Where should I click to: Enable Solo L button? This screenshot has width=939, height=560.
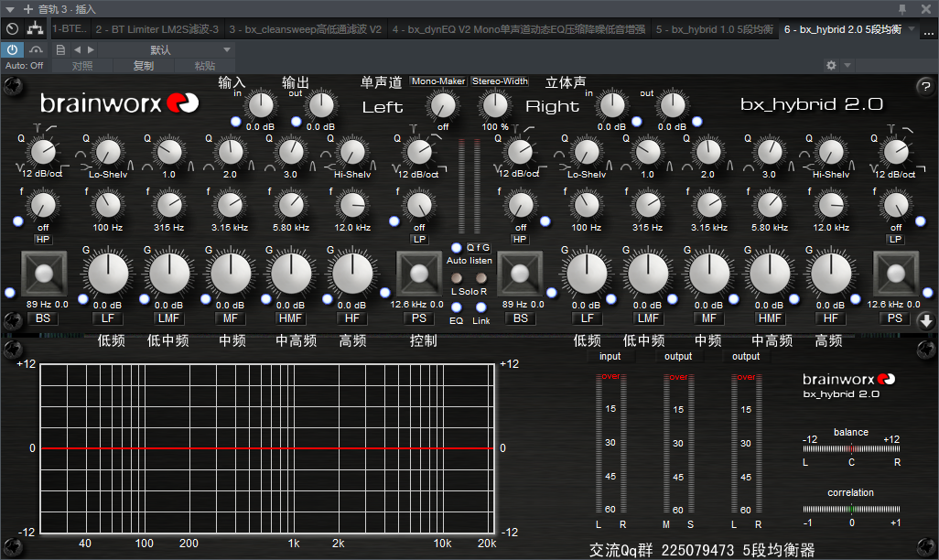click(457, 278)
